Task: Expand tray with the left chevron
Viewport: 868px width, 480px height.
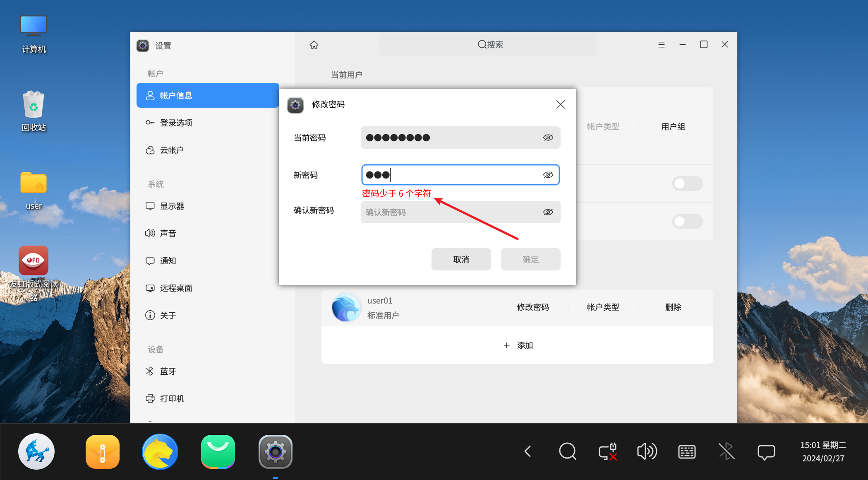Action: click(528, 451)
